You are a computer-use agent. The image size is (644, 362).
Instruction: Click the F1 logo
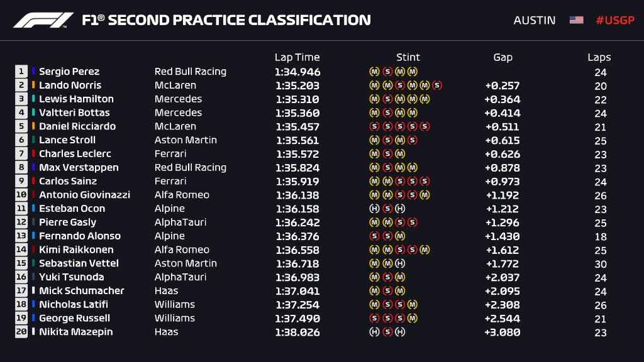[x=43, y=20]
